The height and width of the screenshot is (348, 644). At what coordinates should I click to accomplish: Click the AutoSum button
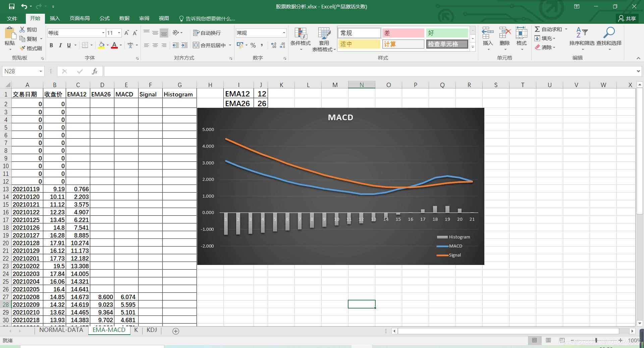coord(548,29)
